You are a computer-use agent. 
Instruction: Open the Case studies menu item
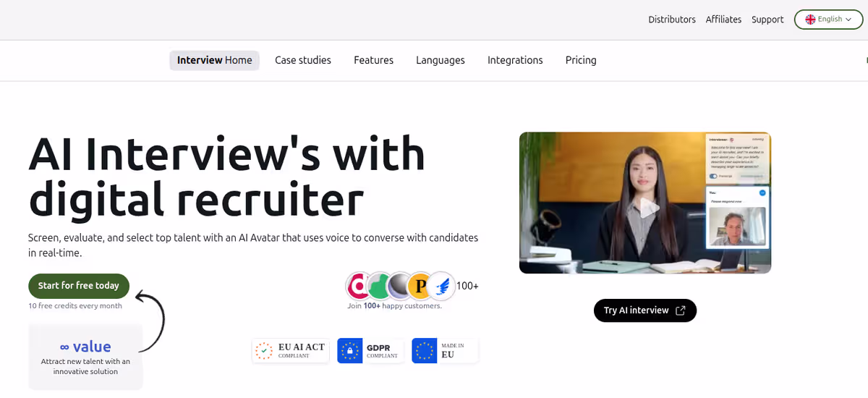(303, 60)
